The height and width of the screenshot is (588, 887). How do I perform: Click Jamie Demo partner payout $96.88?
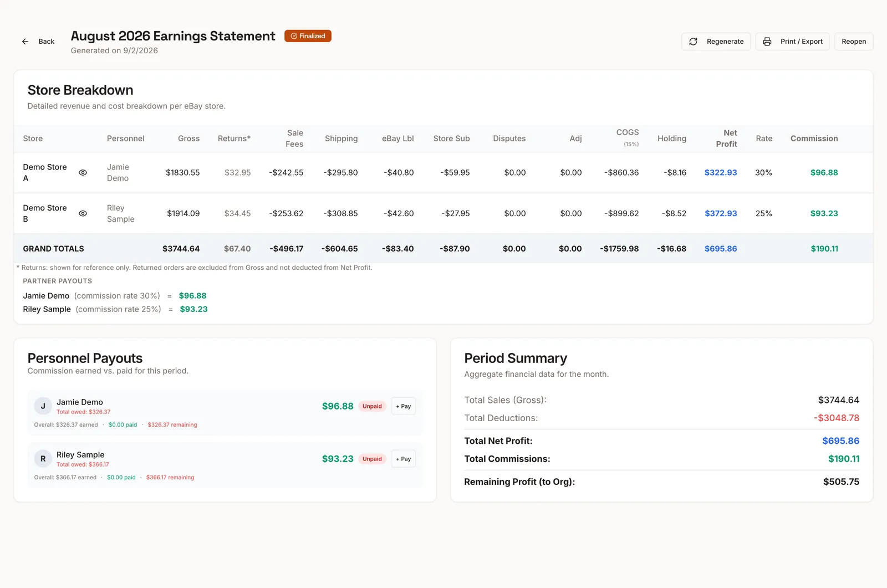(192, 296)
